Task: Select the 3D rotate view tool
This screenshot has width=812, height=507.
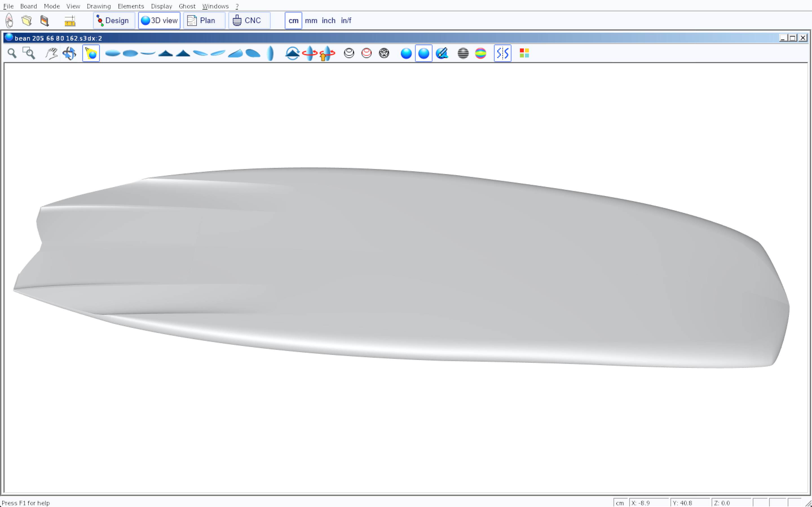Action: pyautogui.click(x=69, y=53)
